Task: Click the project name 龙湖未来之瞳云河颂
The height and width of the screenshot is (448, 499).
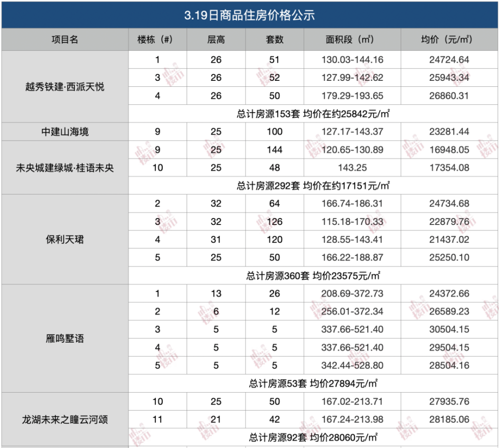Action: [65, 420]
